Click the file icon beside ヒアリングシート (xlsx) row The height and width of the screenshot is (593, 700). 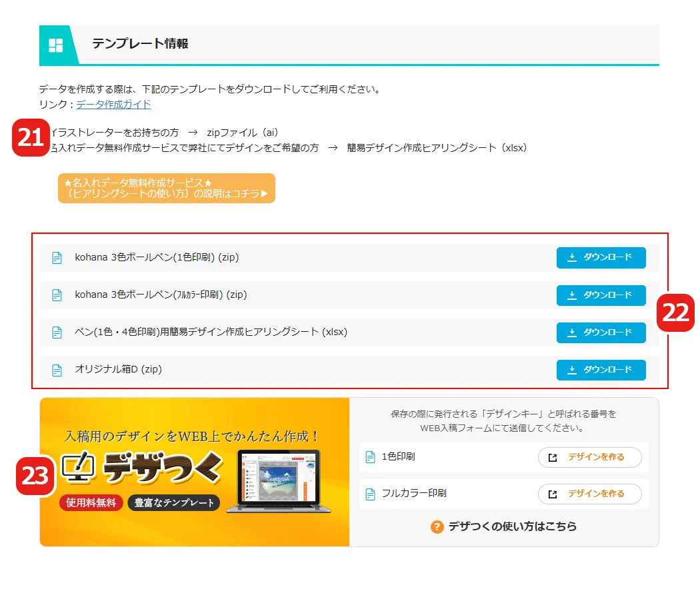pos(57,332)
